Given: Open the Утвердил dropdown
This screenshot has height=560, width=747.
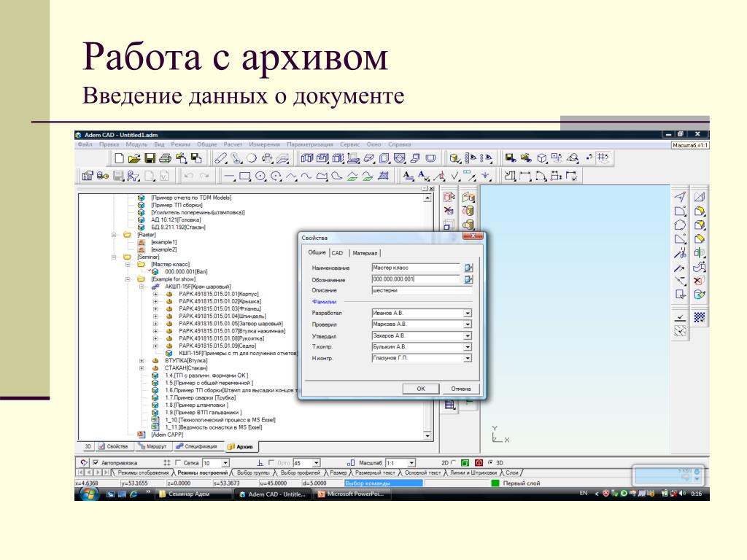Looking at the screenshot, I should [x=468, y=335].
